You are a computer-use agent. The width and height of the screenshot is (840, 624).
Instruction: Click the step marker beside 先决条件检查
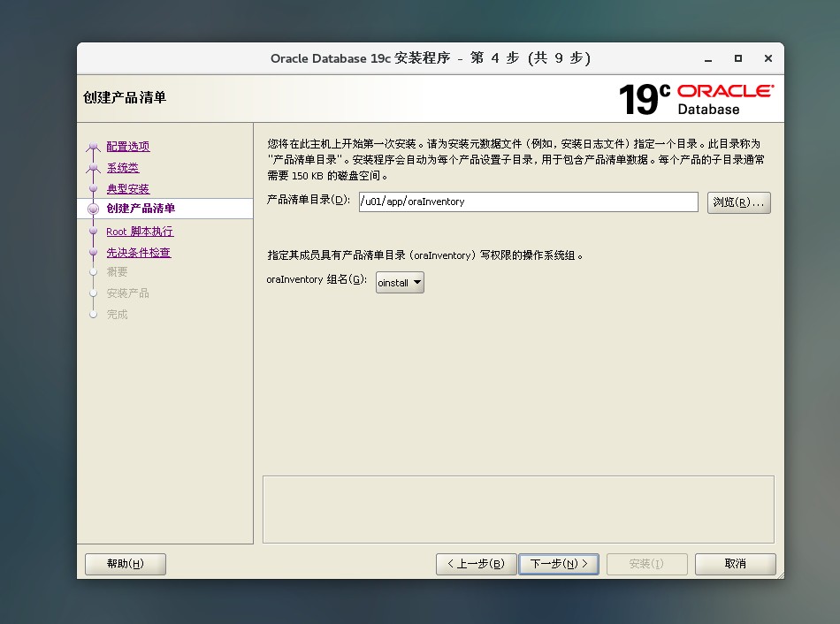(x=93, y=252)
